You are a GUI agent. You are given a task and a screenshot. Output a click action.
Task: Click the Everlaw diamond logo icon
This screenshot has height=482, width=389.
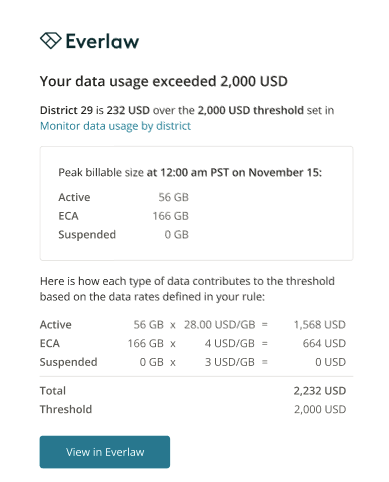click(x=51, y=41)
